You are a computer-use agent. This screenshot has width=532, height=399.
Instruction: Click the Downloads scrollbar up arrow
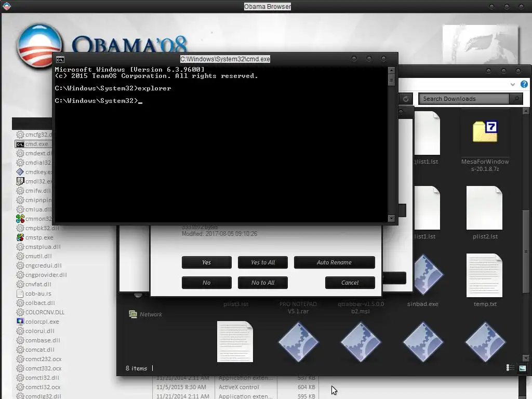coord(526,111)
